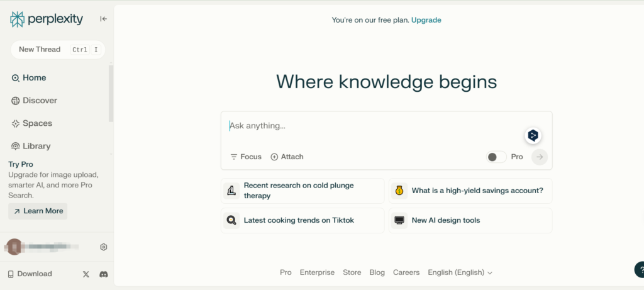The image size is (644, 290).
Task: Open the Careers footer link
Action: tap(406, 273)
